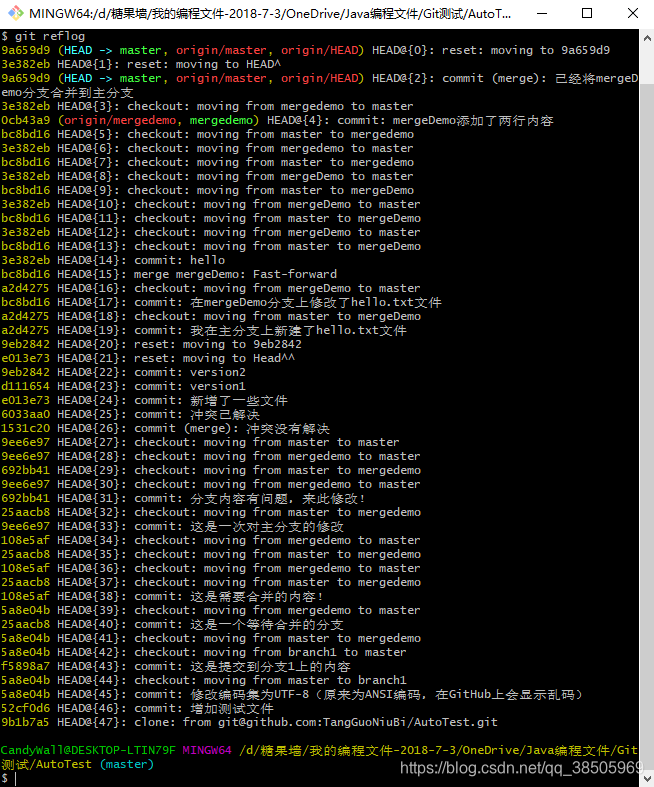
Task: Minimize the MINGW64 terminal window
Action: (x=542, y=14)
